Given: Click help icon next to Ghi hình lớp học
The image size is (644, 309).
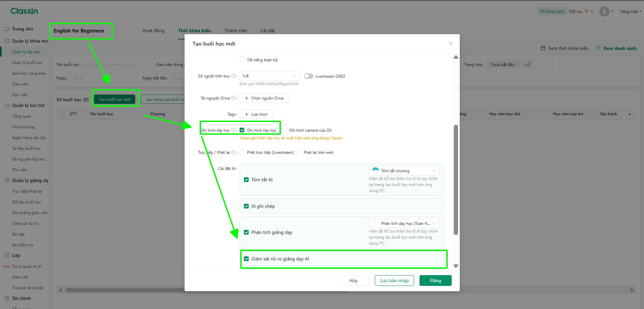Looking at the screenshot, I should (233, 130).
